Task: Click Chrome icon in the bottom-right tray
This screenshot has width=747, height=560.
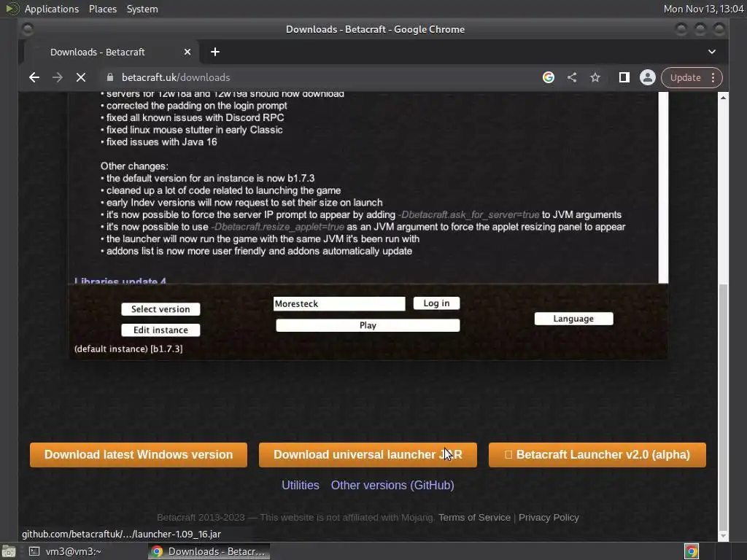Action: pyautogui.click(x=692, y=551)
